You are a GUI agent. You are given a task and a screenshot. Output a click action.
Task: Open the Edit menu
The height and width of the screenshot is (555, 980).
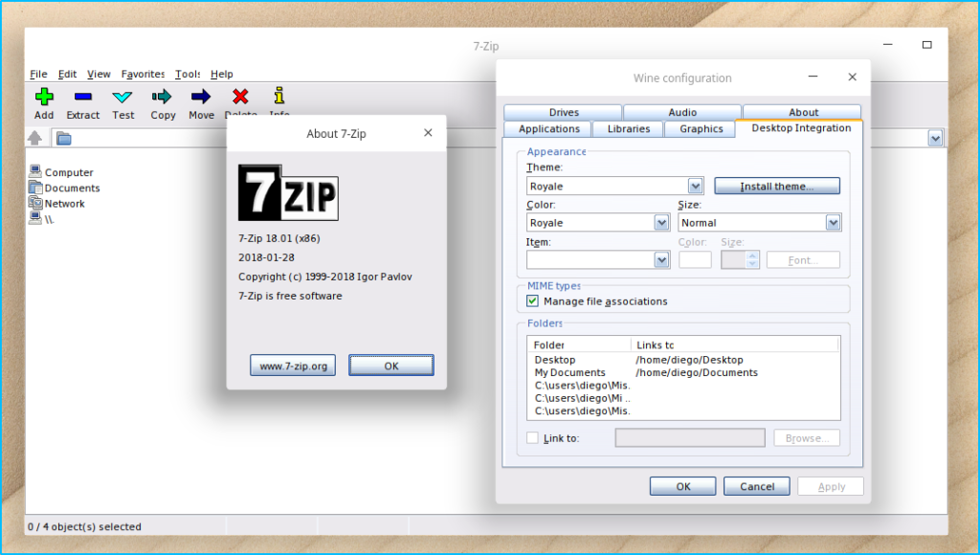click(x=68, y=74)
